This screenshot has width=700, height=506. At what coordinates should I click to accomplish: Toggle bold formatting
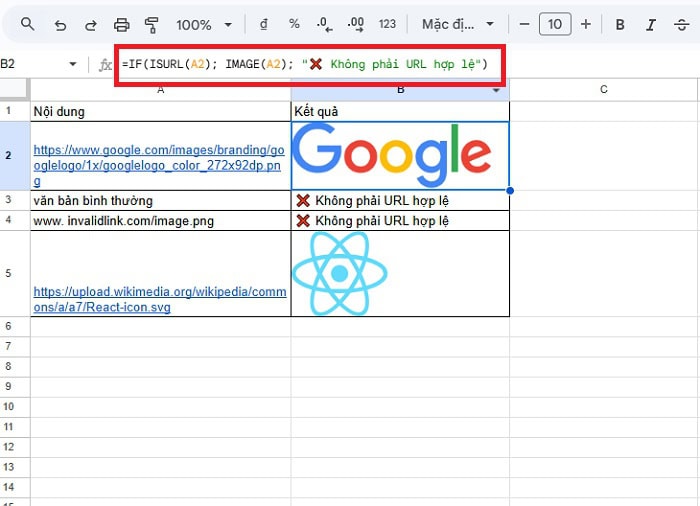620,24
